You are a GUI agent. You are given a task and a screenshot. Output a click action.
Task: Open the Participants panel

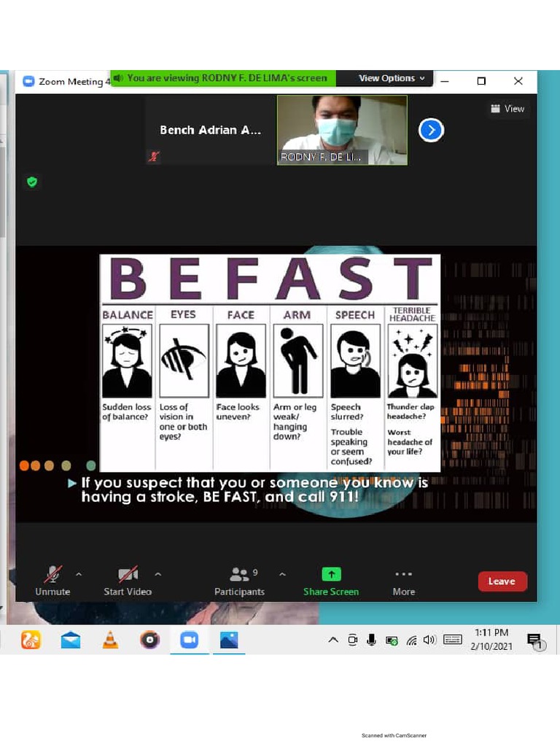239,580
